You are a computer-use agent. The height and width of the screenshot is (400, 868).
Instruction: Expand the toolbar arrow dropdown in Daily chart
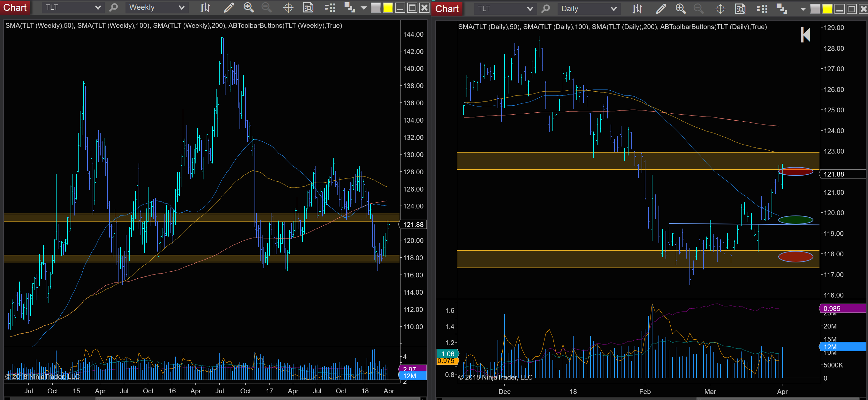pos(803,9)
